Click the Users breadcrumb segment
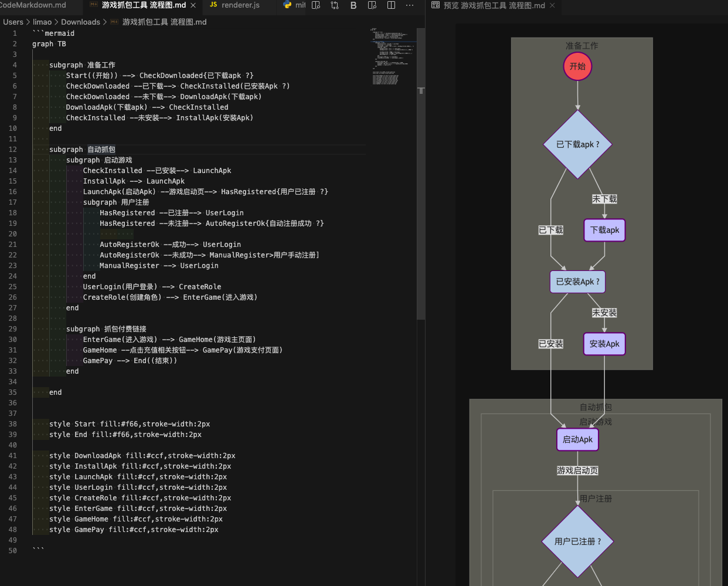This screenshot has height=586, width=728. coord(13,22)
